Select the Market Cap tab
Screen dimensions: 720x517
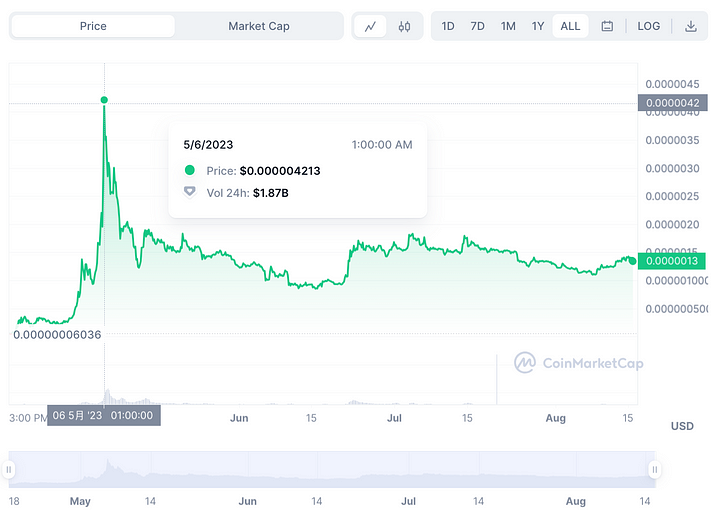258,26
